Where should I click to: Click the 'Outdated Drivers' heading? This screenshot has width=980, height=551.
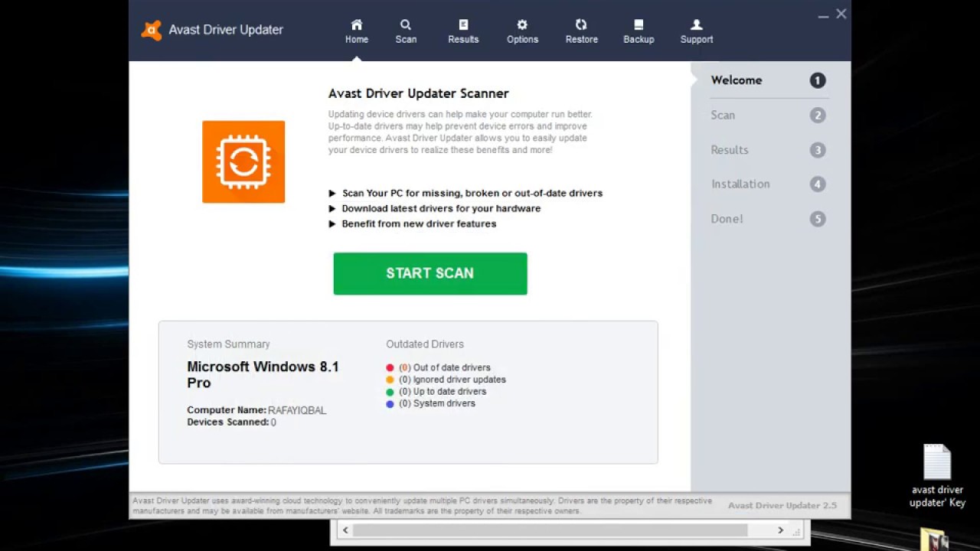coord(425,344)
